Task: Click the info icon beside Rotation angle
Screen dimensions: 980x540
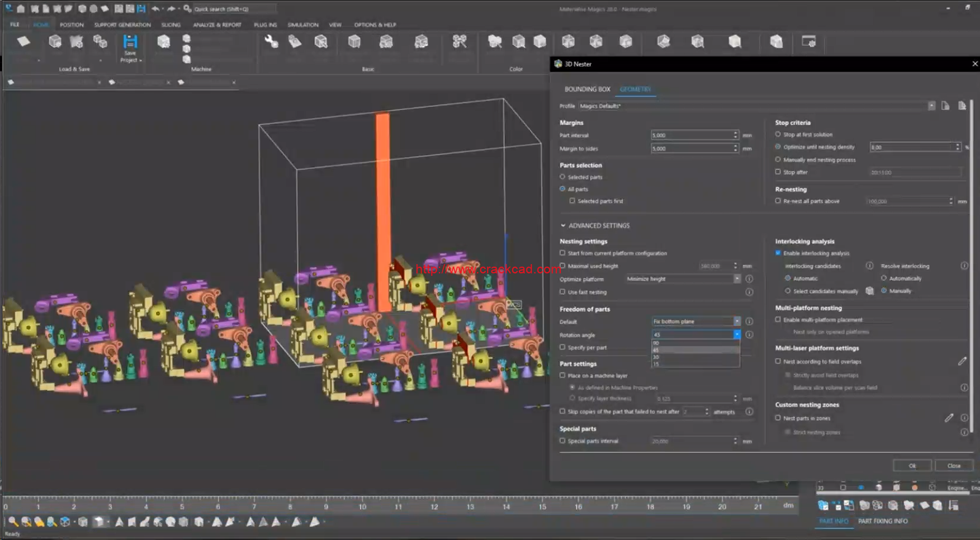Action: (x=749, y=335)
